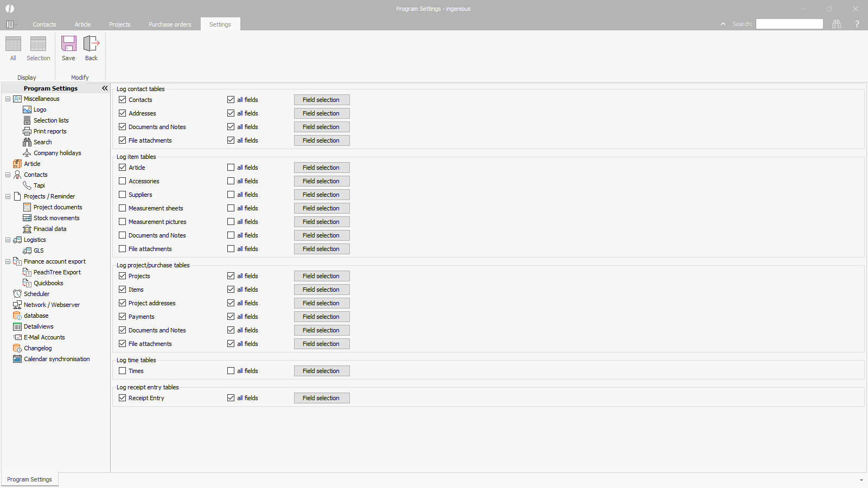Click Field selection for the Payments row
Viewport: 868px width, 488px height.
coord(322,317)
